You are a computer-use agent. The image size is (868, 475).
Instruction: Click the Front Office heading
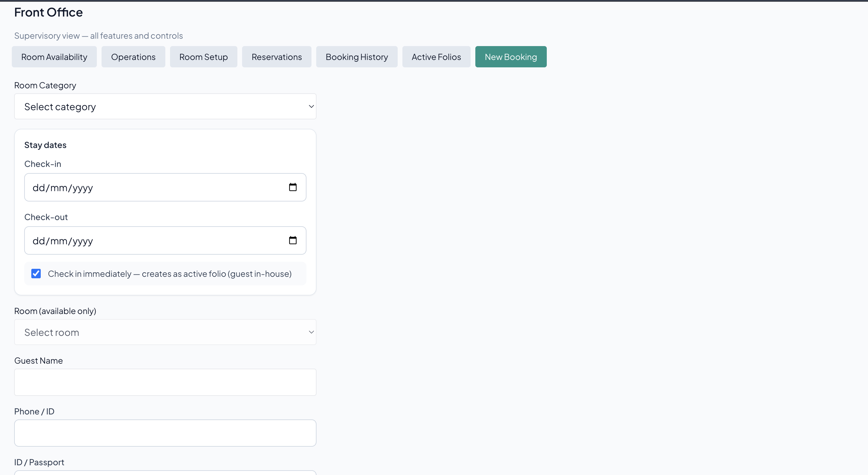[48, 12]
